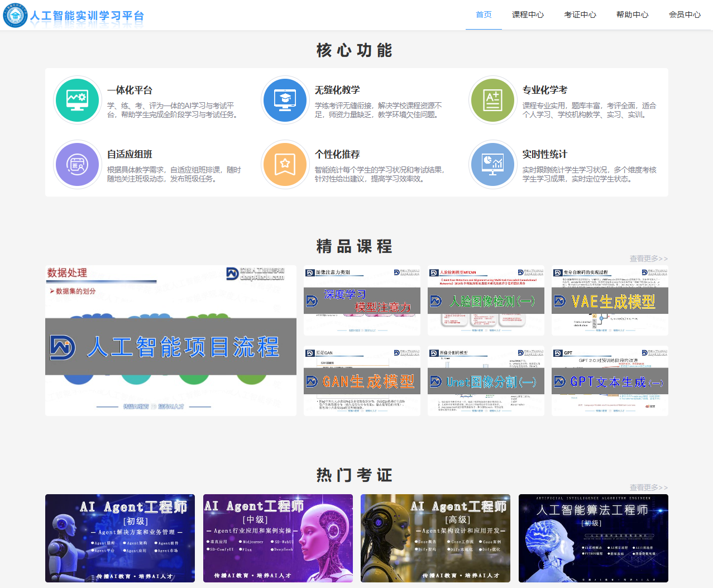The width and height of the screenshot is (713, 588).
Task: Go to the 考证中心 navigation item
Action: (580, 15)
